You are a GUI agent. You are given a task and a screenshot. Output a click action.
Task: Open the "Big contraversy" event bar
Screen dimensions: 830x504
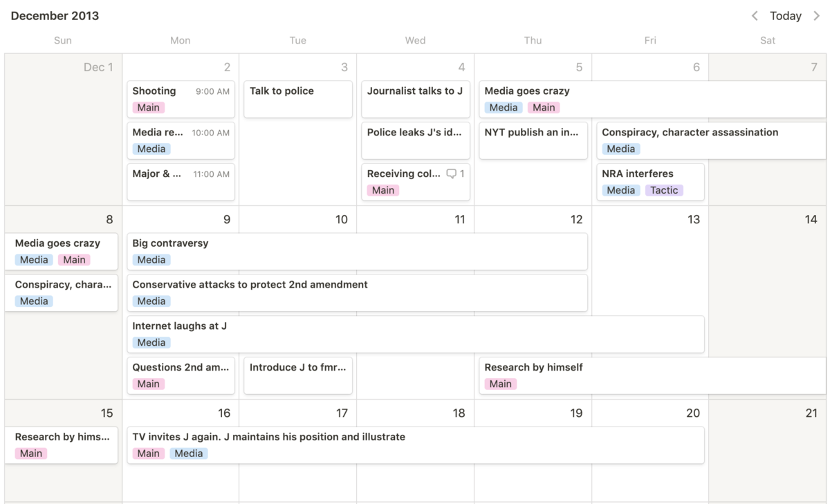[357, 251]
